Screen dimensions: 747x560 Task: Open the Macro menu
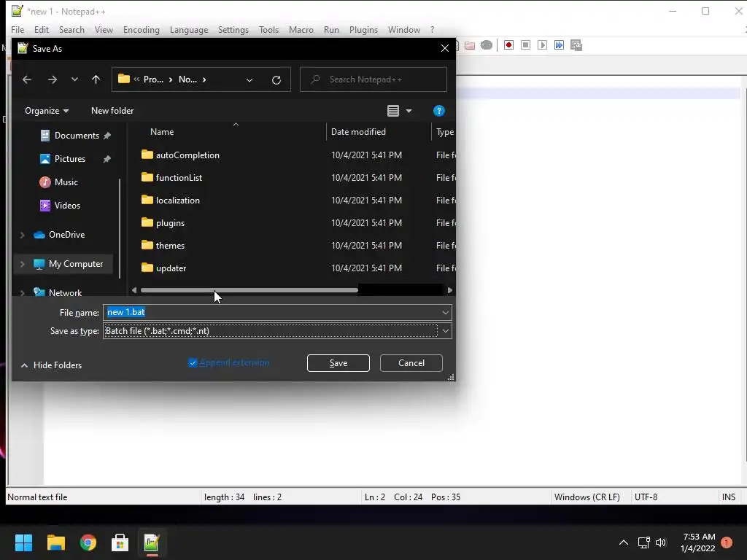pyautogui.click(x=301, y=29)
